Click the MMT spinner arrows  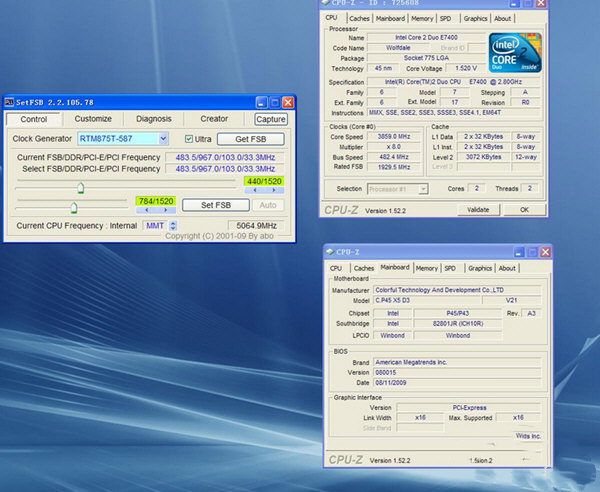pyautogui.click(x=174, y=226)
